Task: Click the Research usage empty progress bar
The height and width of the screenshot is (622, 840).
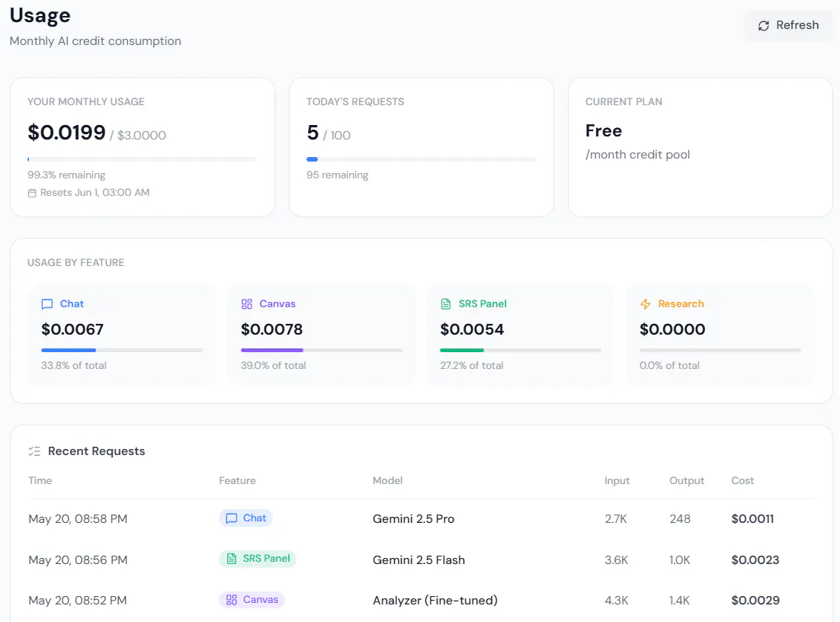Action: [x=720, y=350]
